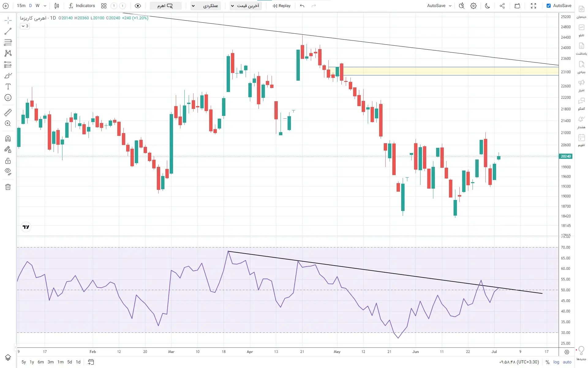Image resolution: width=588 pixels, height=368 pixels.
Task: Start bar Replay mode
Action: tap(281, 6)
